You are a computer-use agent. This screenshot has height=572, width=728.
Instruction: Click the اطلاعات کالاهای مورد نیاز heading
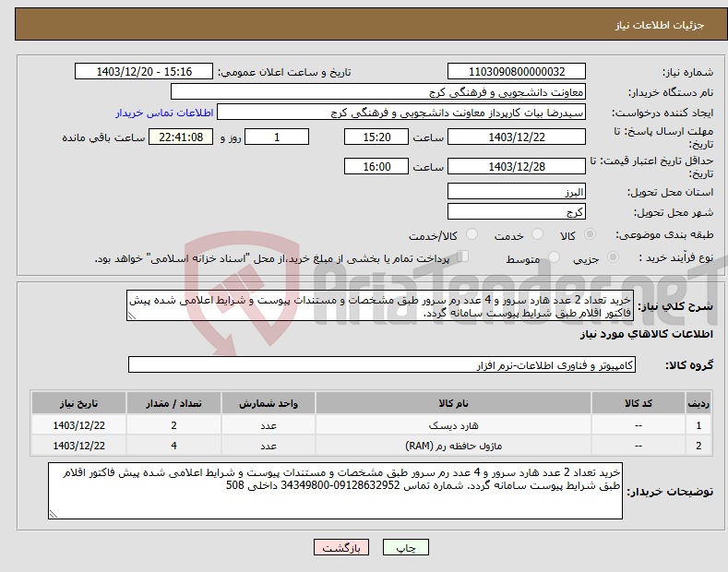(646, 334)
